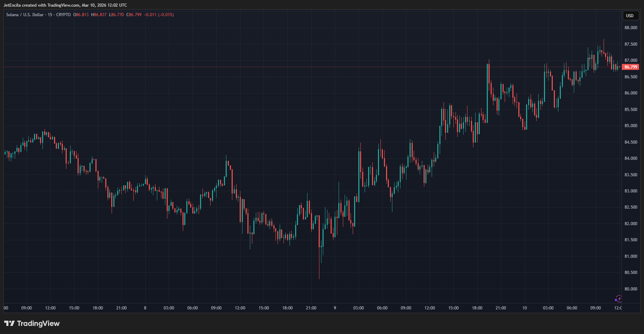Screen dimensions: 644x334
Task: Open the USD currency selector
Action: (630, 15)
